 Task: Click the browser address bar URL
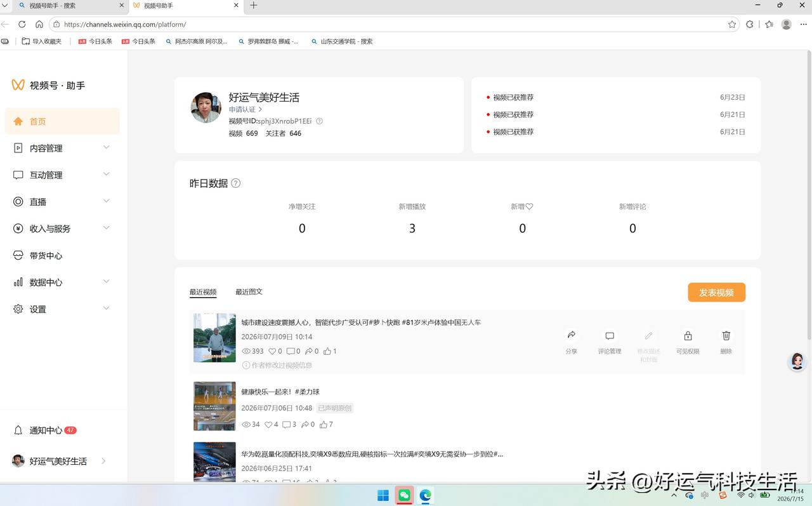(x=125, y=24)
